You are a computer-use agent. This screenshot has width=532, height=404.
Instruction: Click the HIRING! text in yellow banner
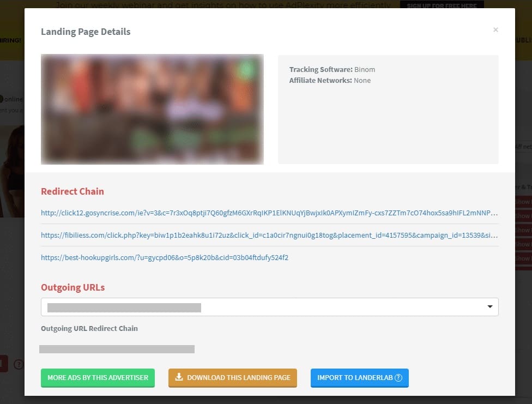(11, 40)
